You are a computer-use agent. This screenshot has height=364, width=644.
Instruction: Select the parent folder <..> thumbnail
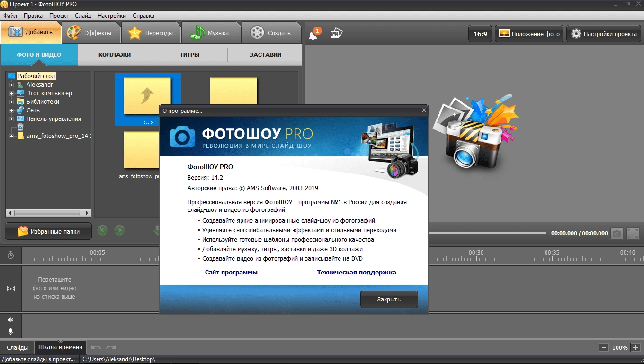click(148, 100)
